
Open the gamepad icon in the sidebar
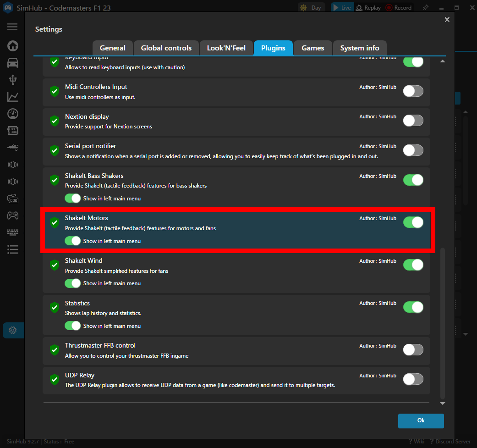13,216
